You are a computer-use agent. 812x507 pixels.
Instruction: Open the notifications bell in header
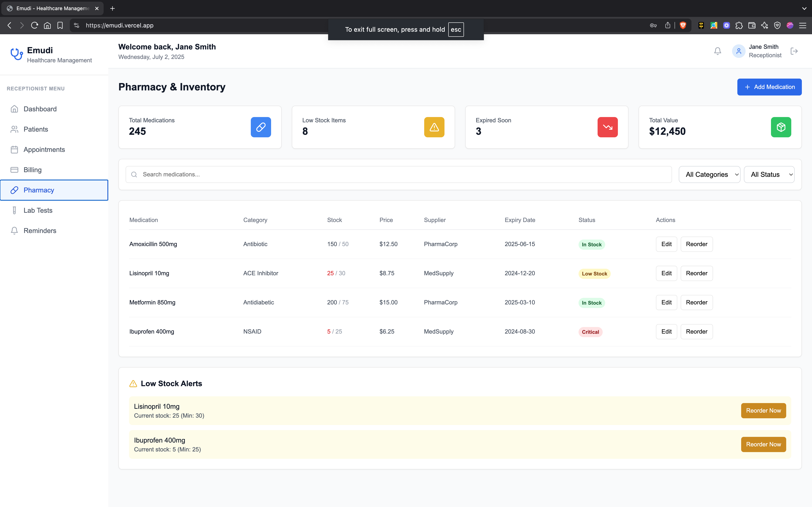[717, 51]
